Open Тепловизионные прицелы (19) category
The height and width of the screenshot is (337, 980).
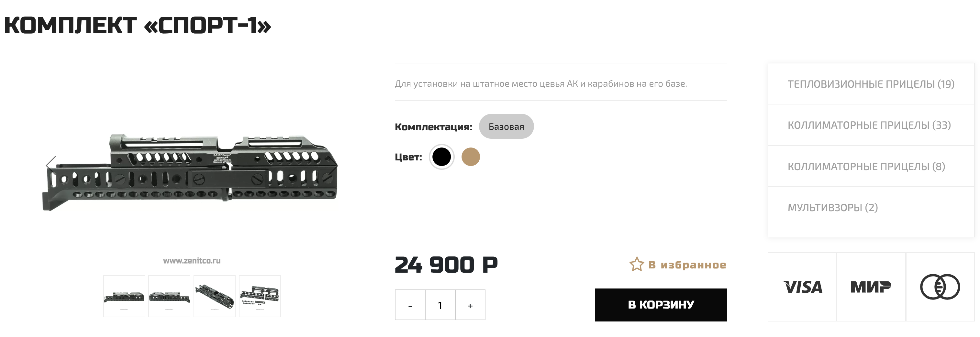tap(870, 84)
